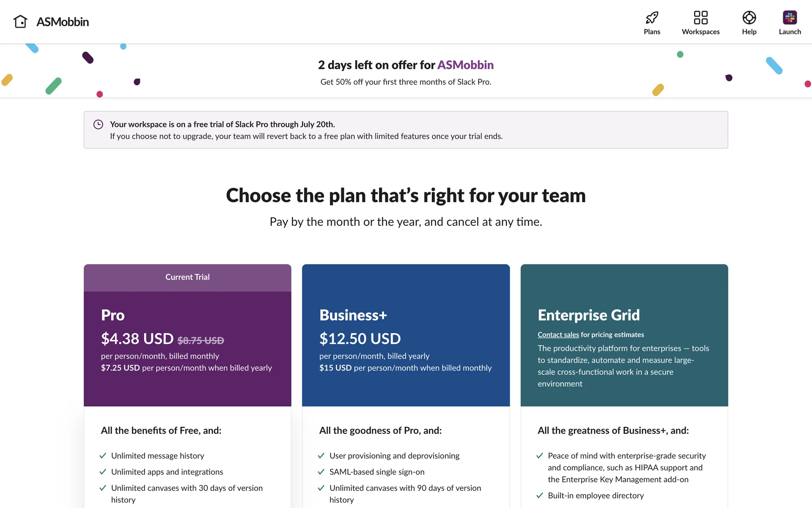Image resolution: width=812 pixels, height=508 pixels.
Task: Click the checkmark beside Unlimited message history
Action: coord(103,456)
